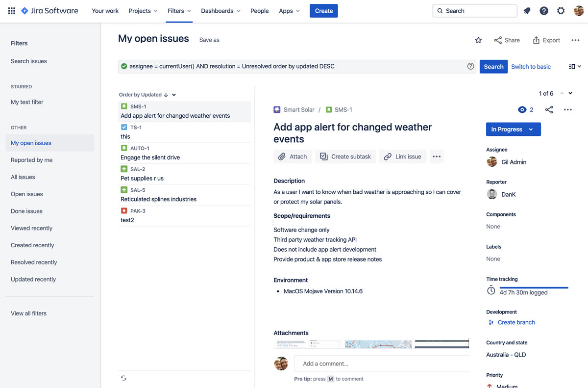The height and width of the screenshot is (388, 588).
Task: Click the Smart Solar project icon
Action: click(x=277, y=110)
